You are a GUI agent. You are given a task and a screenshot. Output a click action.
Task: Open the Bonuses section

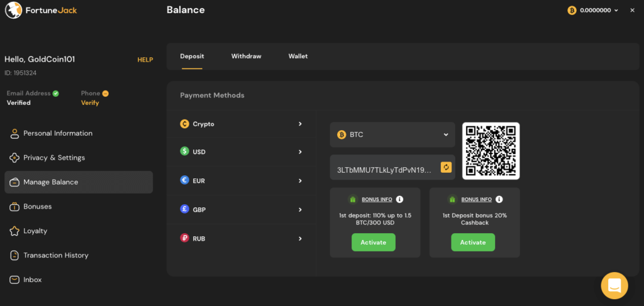pyautogui.click(x=79, y=206)
